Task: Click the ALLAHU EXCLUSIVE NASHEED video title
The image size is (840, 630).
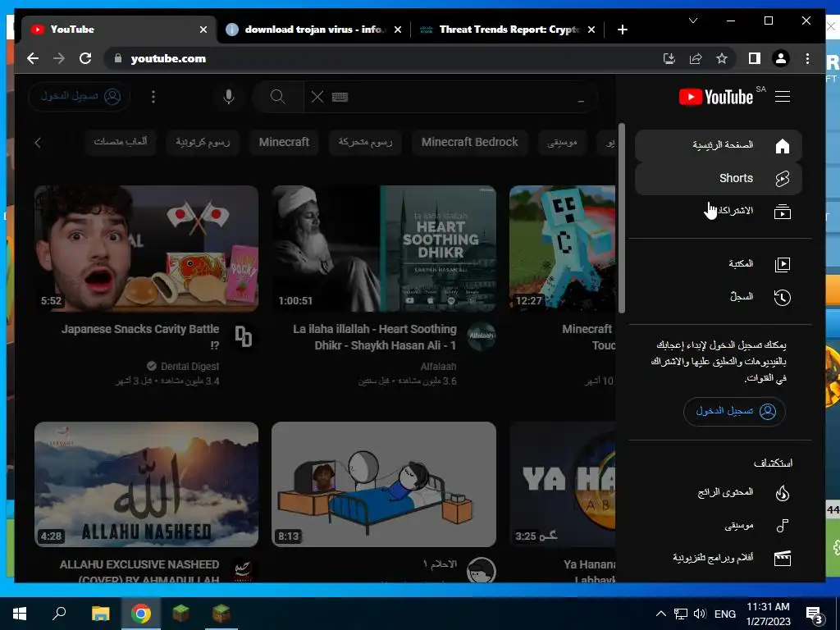Action: tap(139, 572)
